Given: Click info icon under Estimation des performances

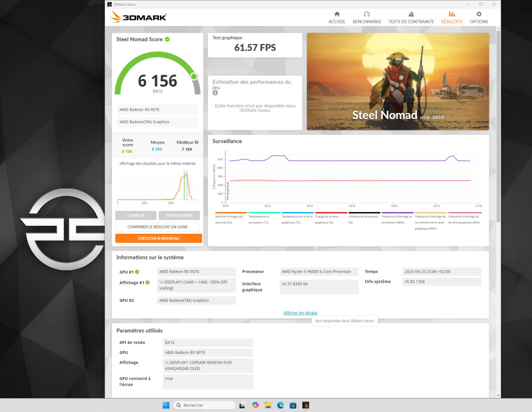Looking at the screenshot, I should [215, 92].
